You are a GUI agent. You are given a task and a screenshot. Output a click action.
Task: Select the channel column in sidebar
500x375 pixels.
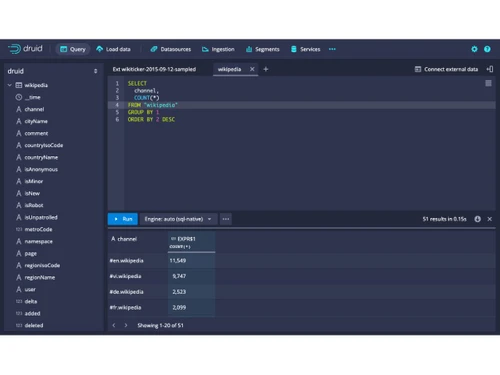(34, 109)
